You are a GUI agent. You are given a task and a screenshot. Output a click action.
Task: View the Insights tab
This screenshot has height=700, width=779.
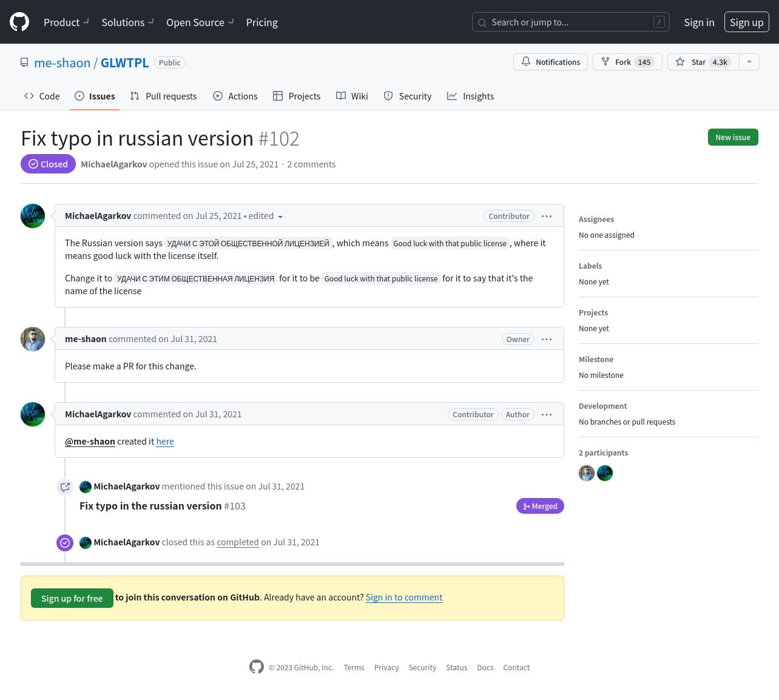[470, 96]
